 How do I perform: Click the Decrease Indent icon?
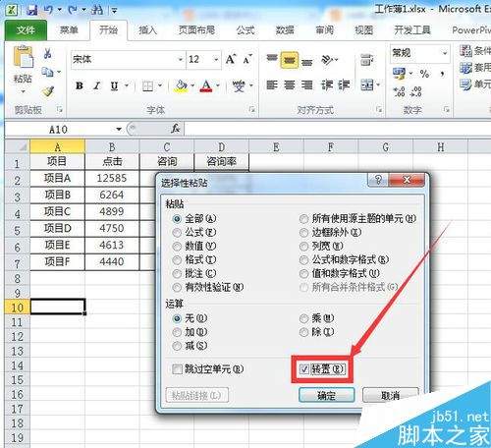(327, 85)
